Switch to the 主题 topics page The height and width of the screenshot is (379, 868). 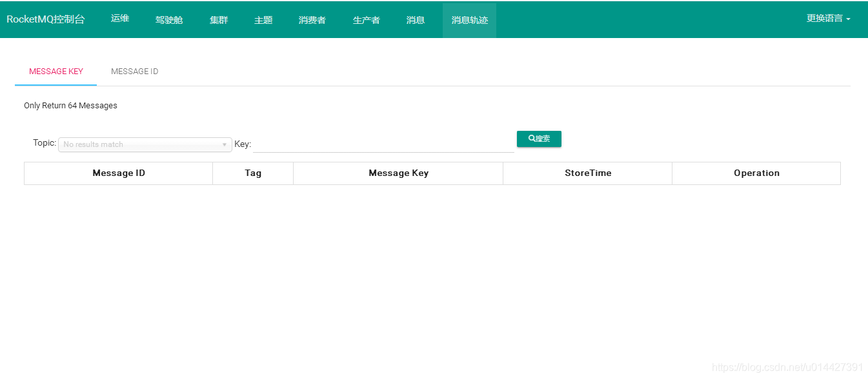click(263, 20)
